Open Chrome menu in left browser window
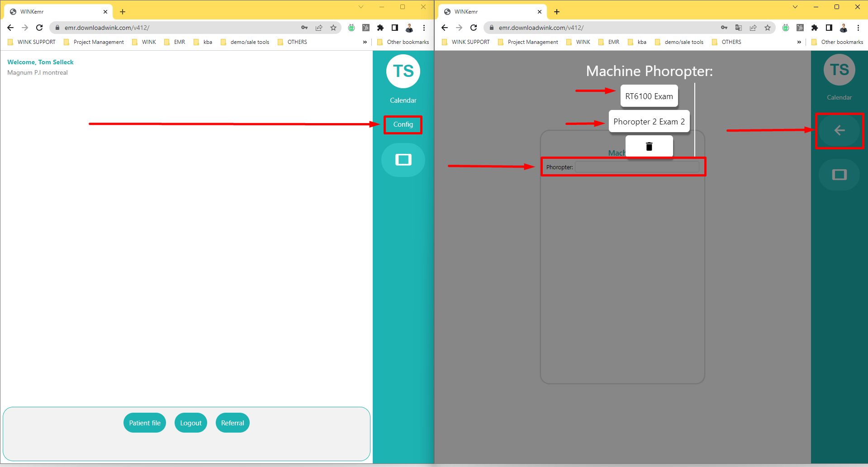This screenshot has width=868, height=467. 424,28
